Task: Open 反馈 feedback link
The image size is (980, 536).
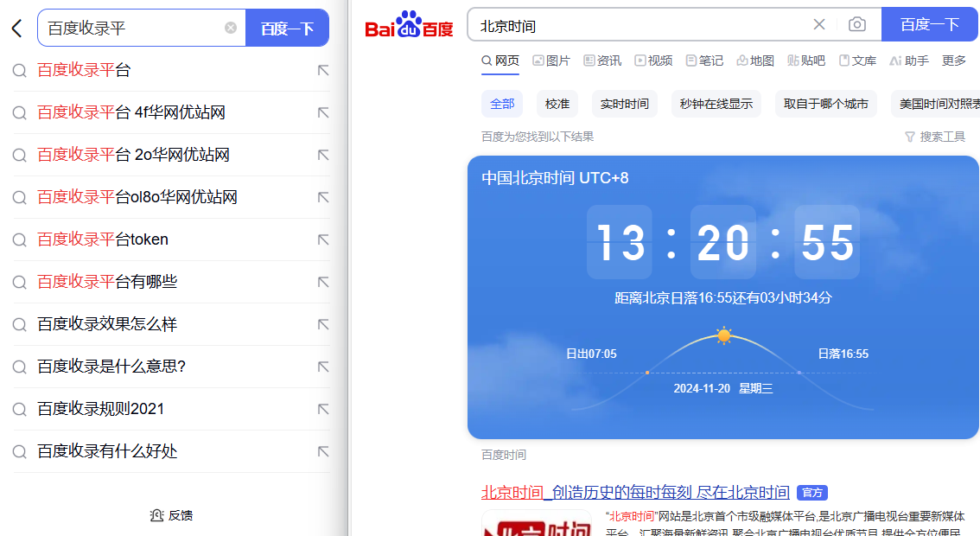Action: click(x=171, y=515)
